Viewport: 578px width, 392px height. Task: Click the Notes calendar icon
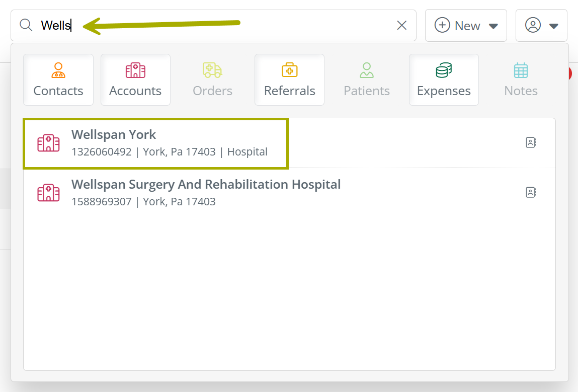(x=521, y=70)
